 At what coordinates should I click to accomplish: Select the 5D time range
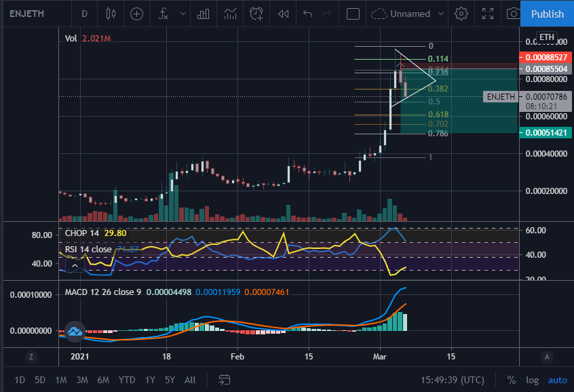[40, 380]
